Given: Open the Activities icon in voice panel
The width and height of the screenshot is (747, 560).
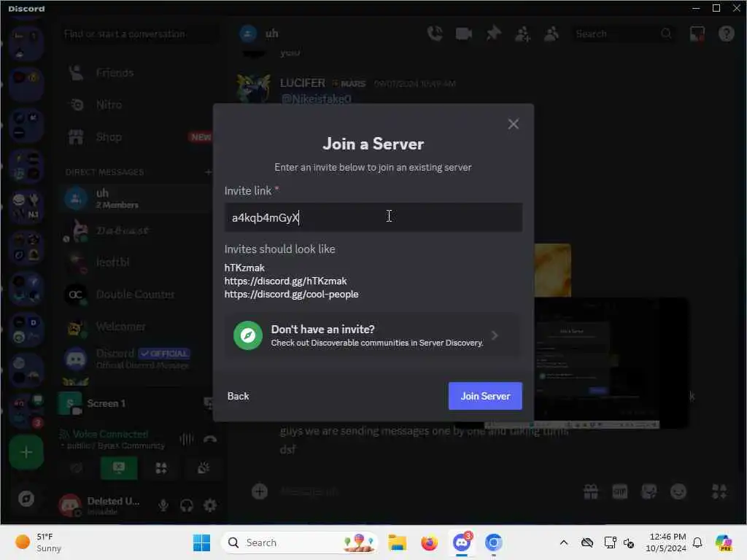Looking at the screenshot, I should [x=161, y=468].
